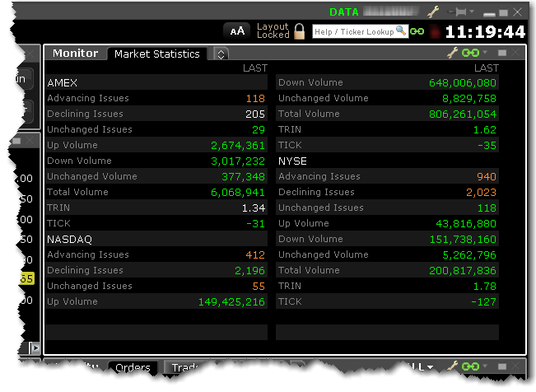536x392 pixels.
Task: Click green chain link icon beside ticker lookup
Action: [417, 31]
